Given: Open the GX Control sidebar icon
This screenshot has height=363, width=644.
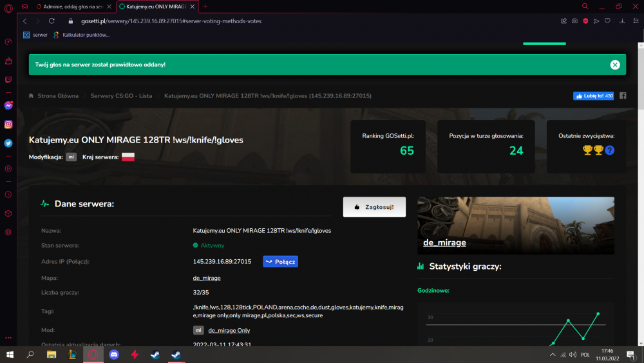Looking at the screenshot, I should click(x=8, y=42).
